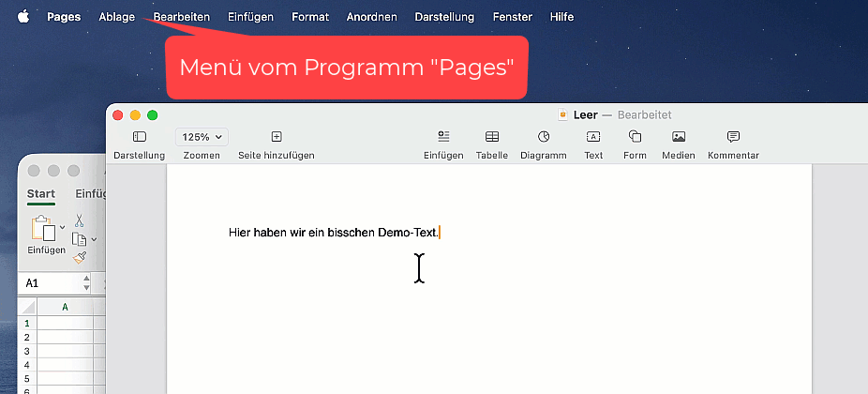
Task: Add a text box with Text icon
Action: tap(593, 136)
